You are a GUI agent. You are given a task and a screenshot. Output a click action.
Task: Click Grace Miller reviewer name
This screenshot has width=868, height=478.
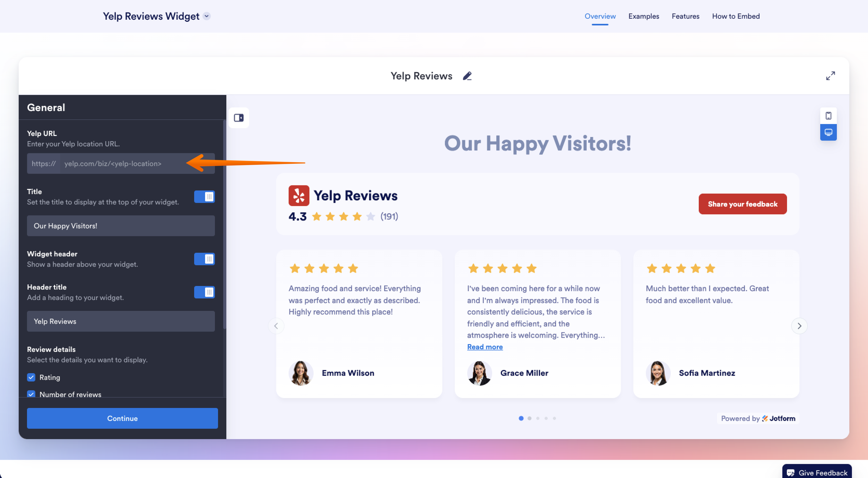pyautogui.click(x=524, y=373)
